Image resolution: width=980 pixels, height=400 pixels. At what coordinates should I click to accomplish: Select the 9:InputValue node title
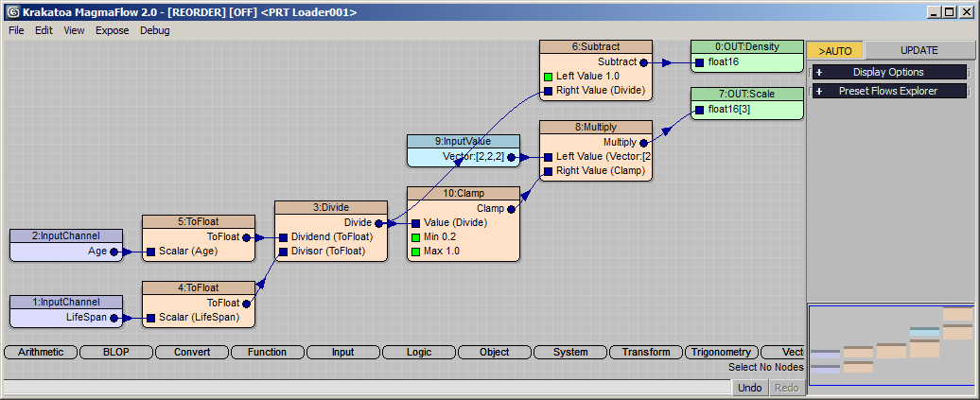pos(464,141)
